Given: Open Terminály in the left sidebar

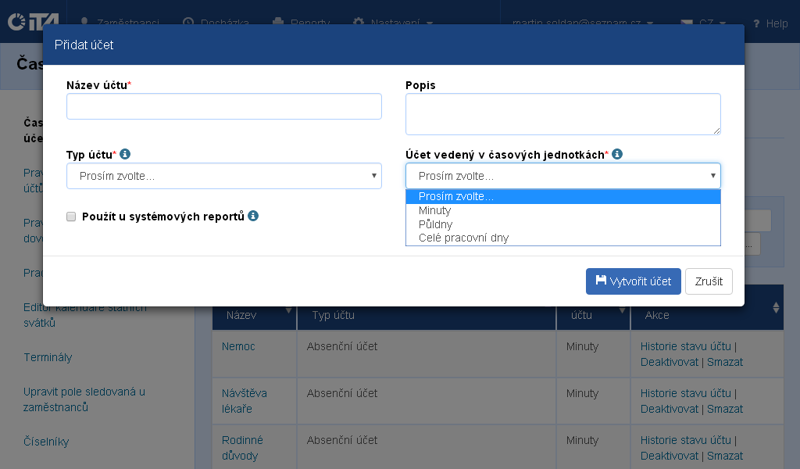Looking at the screenshot, I should (48, 357).
